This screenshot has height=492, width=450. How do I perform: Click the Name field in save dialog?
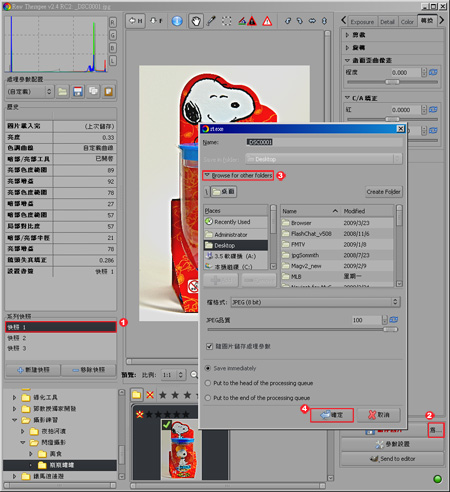point(324,142)
